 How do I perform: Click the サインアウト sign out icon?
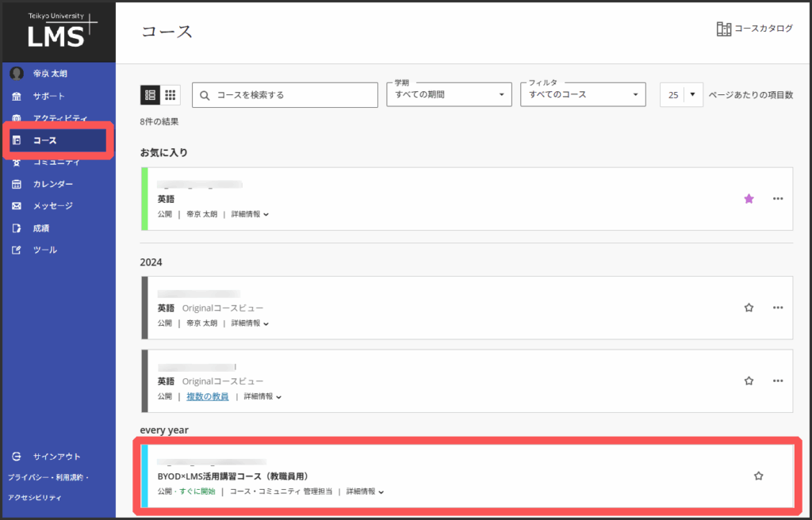click(17, 457)
